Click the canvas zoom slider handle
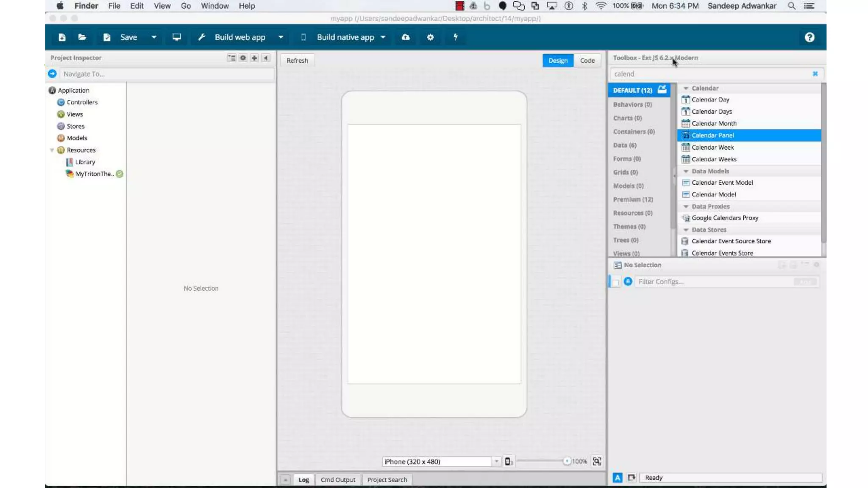The height and width of the screenshot is (488, 868). (x=567, y=461)
